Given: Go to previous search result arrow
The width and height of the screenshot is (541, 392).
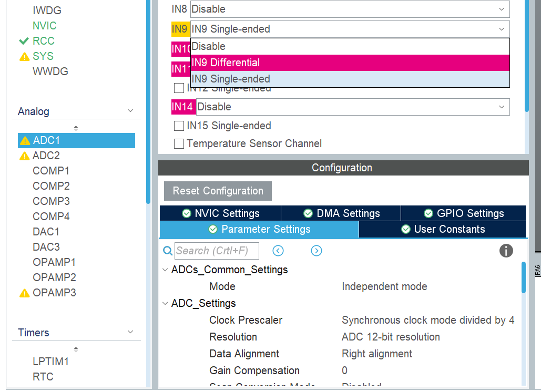Looking at the screenshot, I should pyautogui.click(x=278, y=251).
